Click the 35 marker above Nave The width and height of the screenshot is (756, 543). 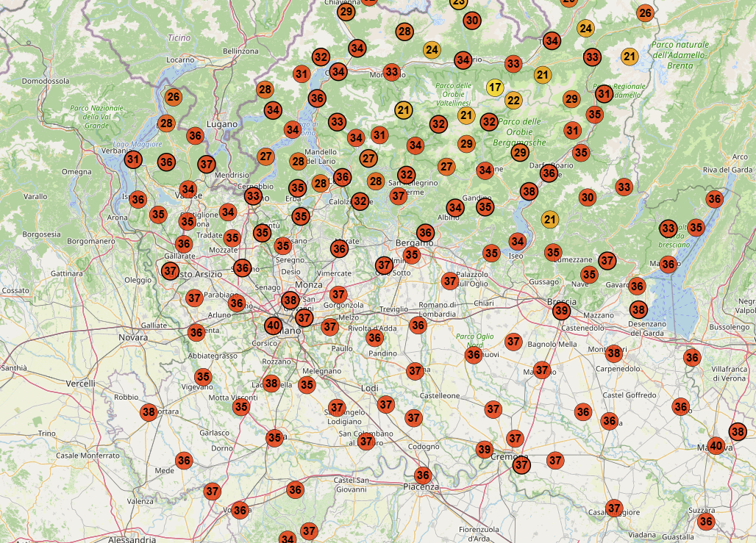click(x=589, y=275)
